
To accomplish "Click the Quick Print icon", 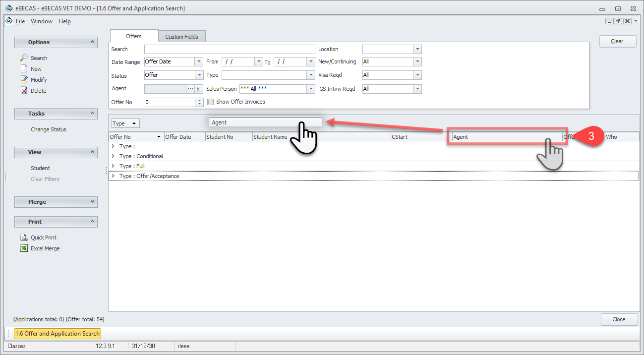I will (x=23, y=237).
